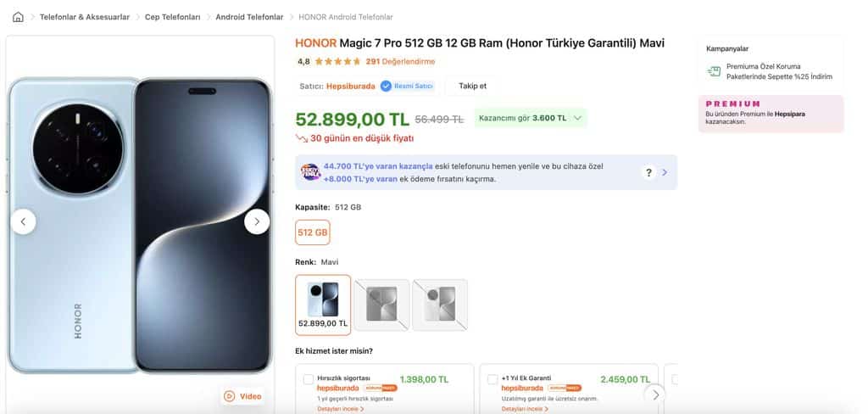Open Detayları incele under Hırsızlık sigortası
Image resolution: width=868 pixels, height=414 pixels.
(340, 409)
